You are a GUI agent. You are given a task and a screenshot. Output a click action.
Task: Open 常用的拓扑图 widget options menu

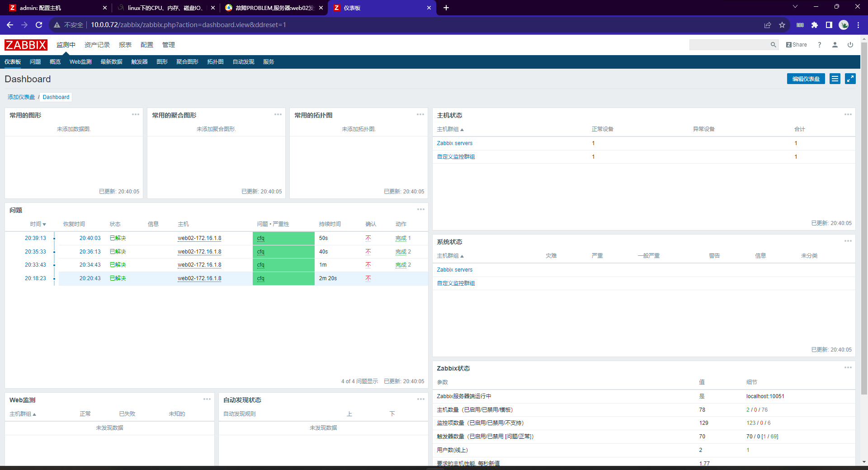(x=420, y=114)
